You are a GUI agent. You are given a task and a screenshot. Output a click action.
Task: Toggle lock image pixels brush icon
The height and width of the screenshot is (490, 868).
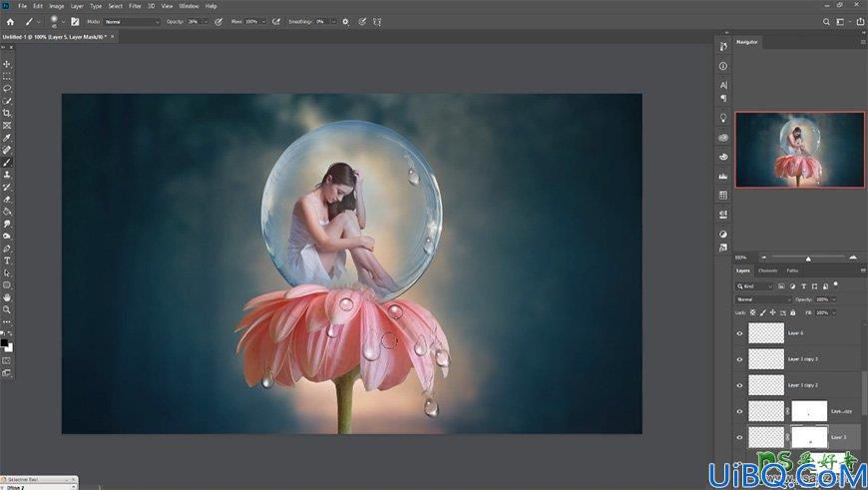click(x=763, y=312)
